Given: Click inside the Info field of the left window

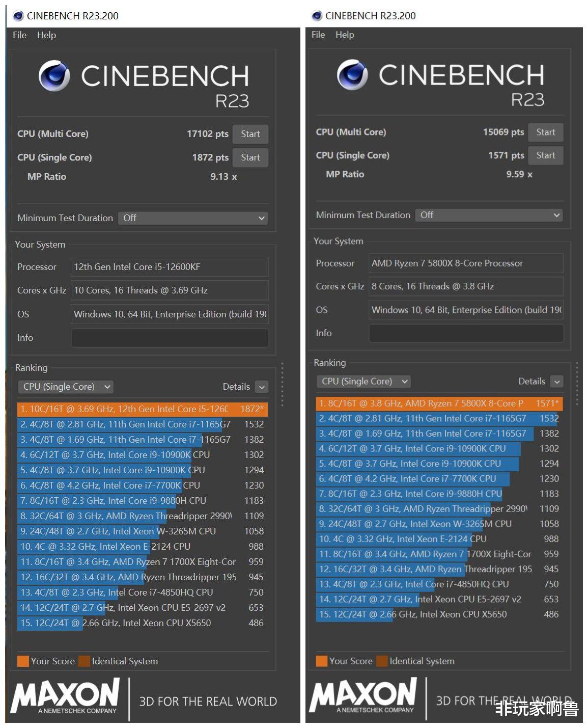Looking at the screenshot, I should [170, 338].
